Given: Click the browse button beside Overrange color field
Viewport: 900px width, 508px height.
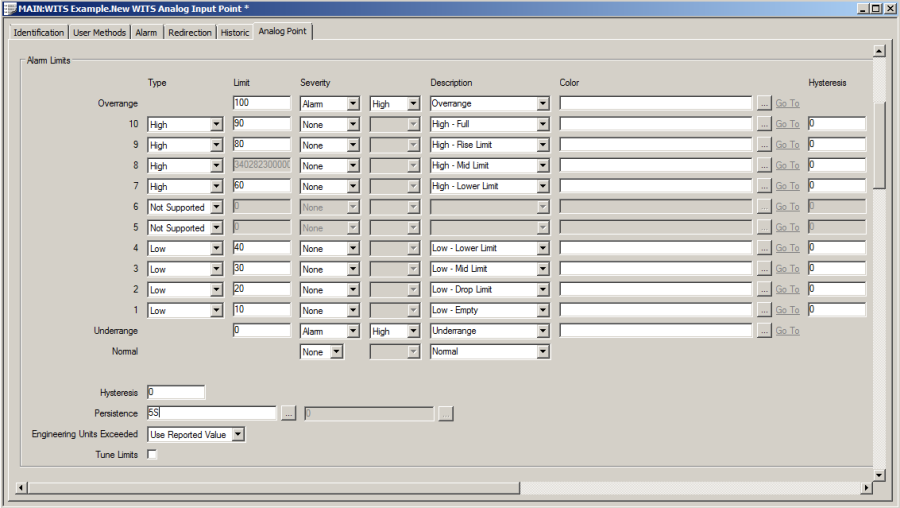Looking at the screenshot, I should pyautogui.click(x=764, y=103).
